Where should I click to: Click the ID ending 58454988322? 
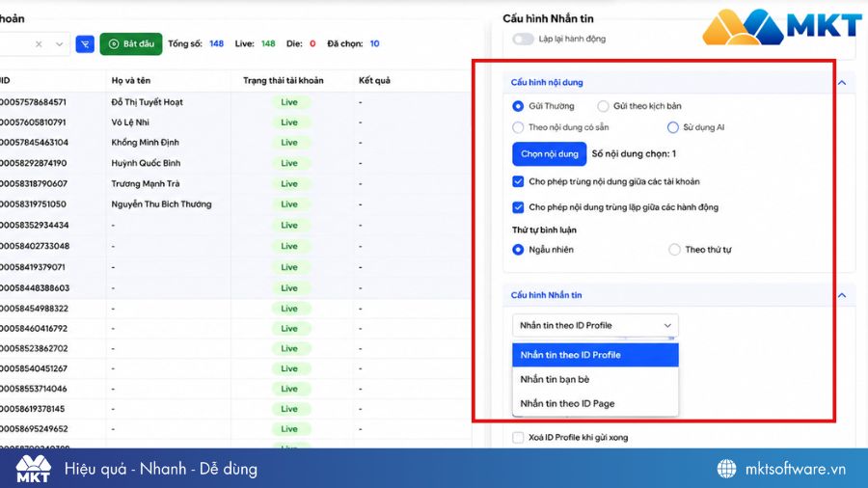35,309
